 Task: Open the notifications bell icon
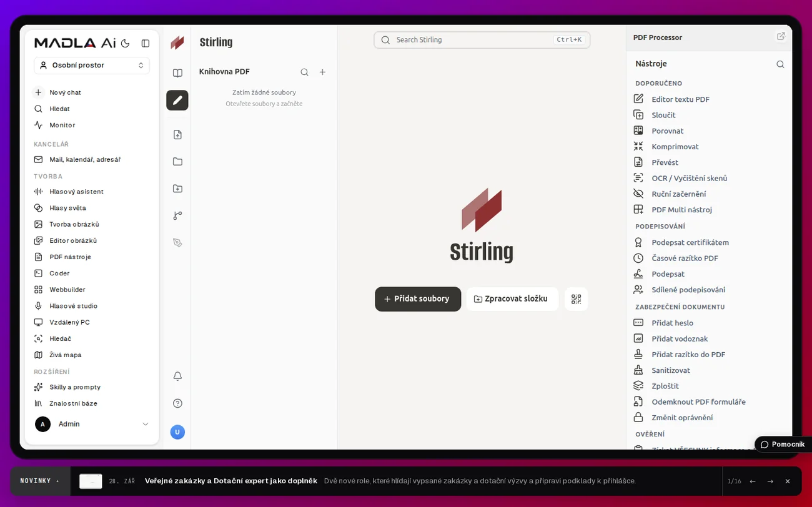177,376
